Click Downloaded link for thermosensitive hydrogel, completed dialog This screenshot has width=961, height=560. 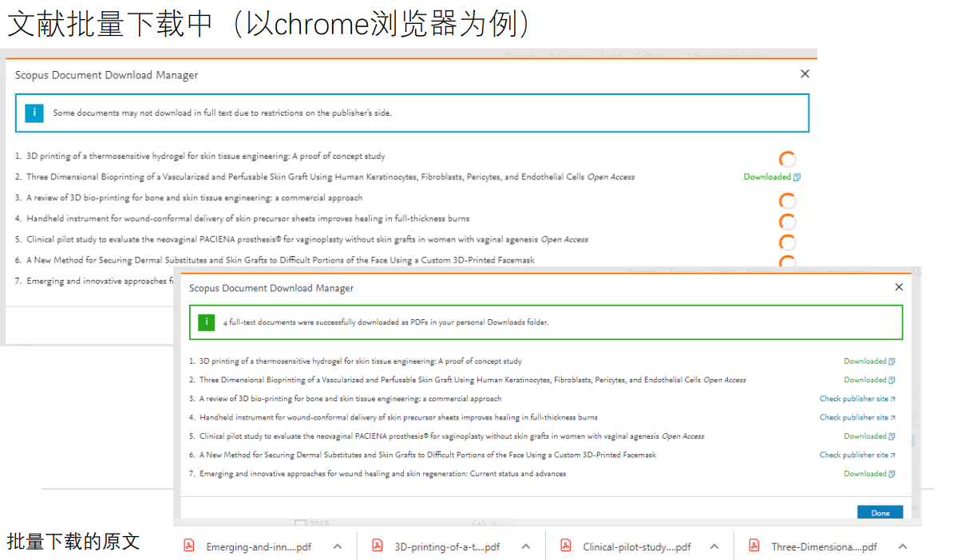[869, 361]
